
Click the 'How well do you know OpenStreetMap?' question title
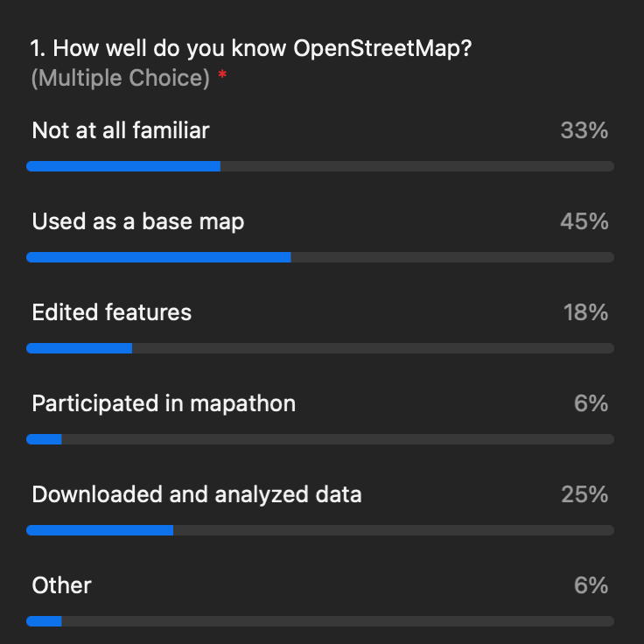coord(251,48)
